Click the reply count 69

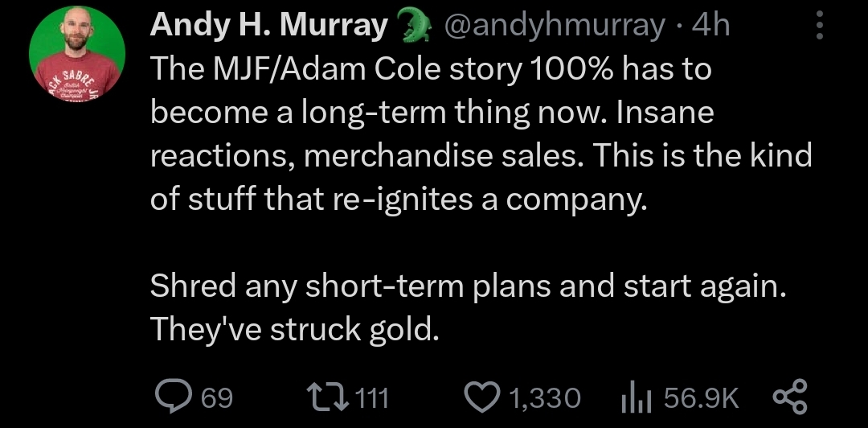[x=216, y=397]
